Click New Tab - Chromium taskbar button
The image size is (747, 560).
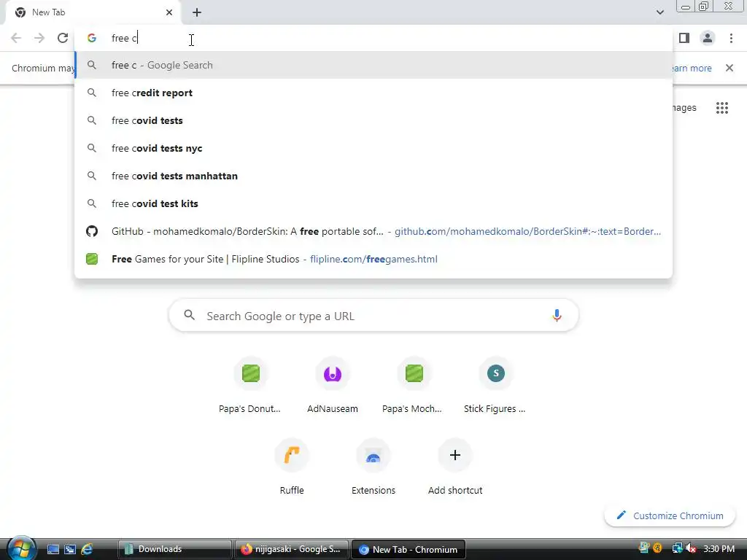pyautogui.click(x=409, y=549)
